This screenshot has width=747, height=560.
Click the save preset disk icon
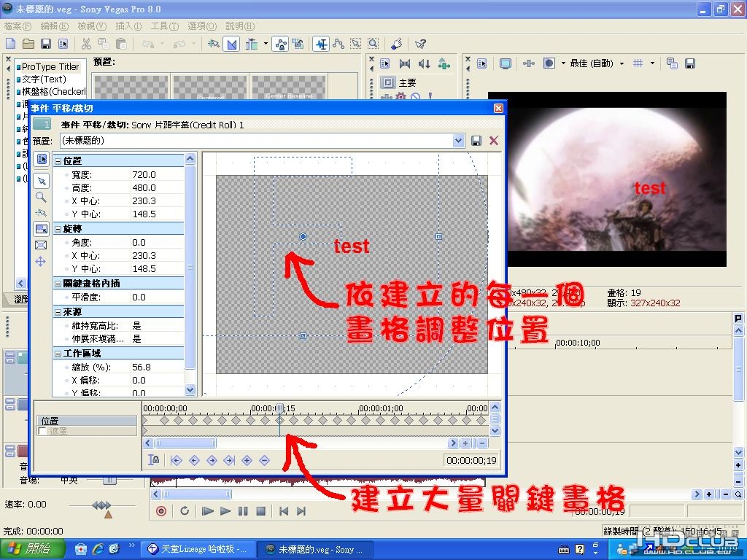476,141
